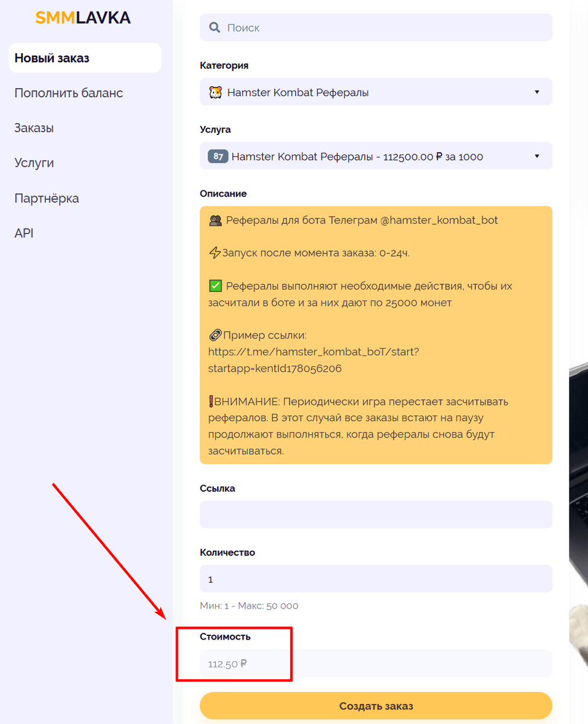The width and height of the screenshot is (588, 724).
Task: Click the lightning emoji before Запуск
Action: pyautogui.click(x=215, y=253)
